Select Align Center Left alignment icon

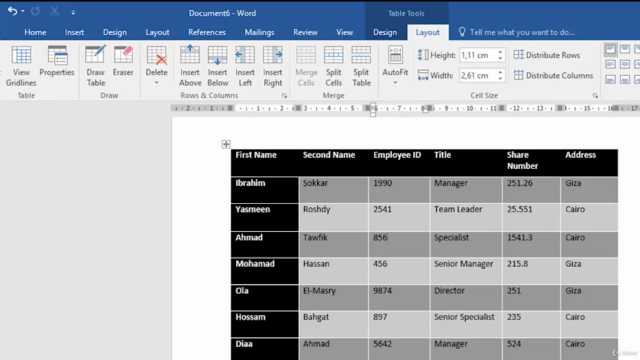[610, 64]
